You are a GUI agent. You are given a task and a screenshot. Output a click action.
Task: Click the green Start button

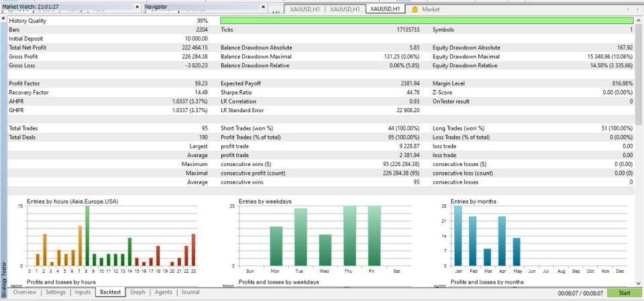[x=624, y=293]
